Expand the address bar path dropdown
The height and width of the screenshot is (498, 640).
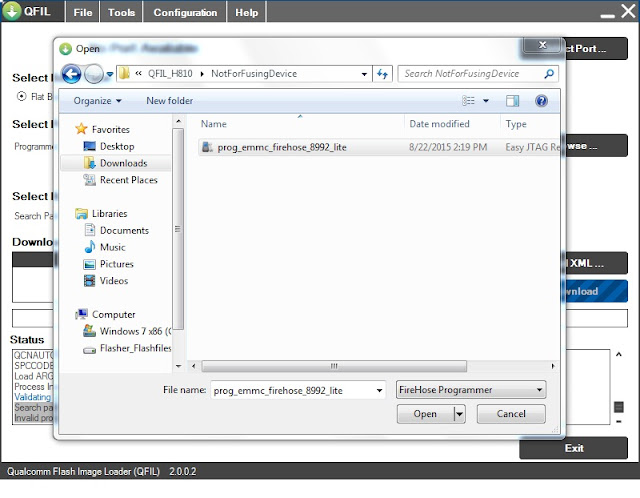(364, 74)
